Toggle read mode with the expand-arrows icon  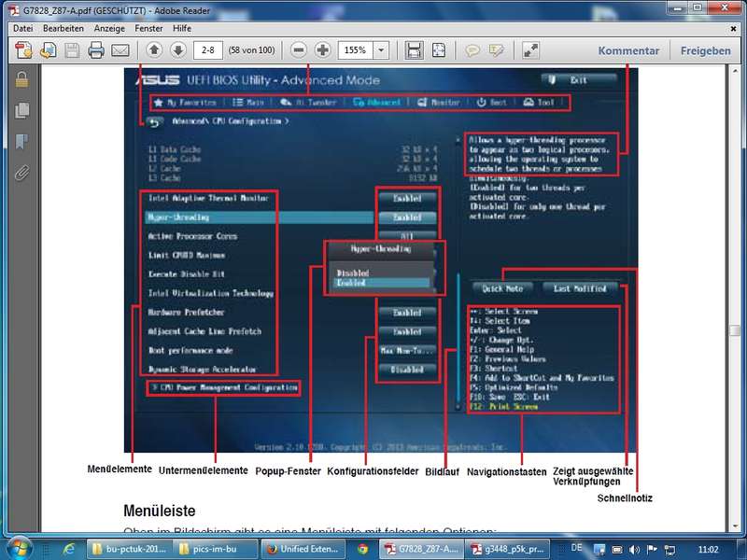530,50
